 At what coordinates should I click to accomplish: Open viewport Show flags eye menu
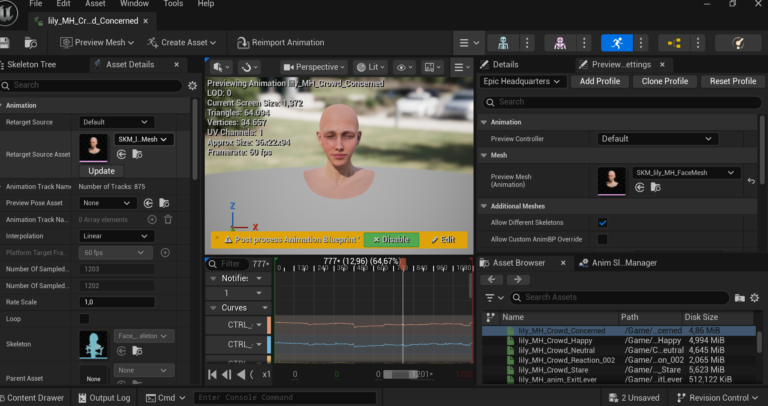point(405,68)
